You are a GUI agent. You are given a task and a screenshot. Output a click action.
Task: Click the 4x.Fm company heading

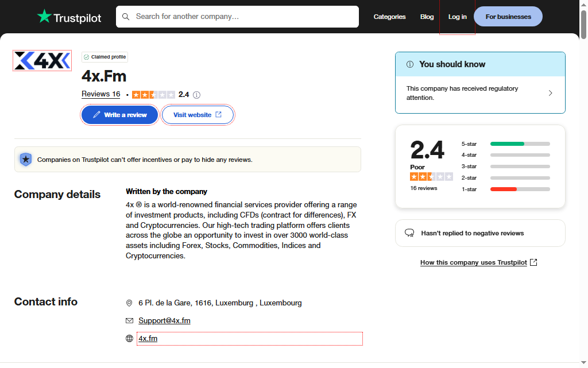104,76
